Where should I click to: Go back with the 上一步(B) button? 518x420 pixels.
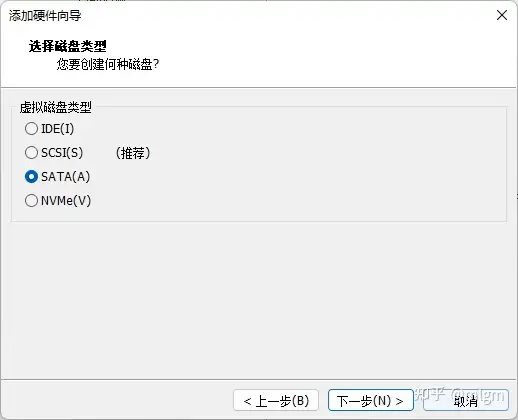point(276,400)
